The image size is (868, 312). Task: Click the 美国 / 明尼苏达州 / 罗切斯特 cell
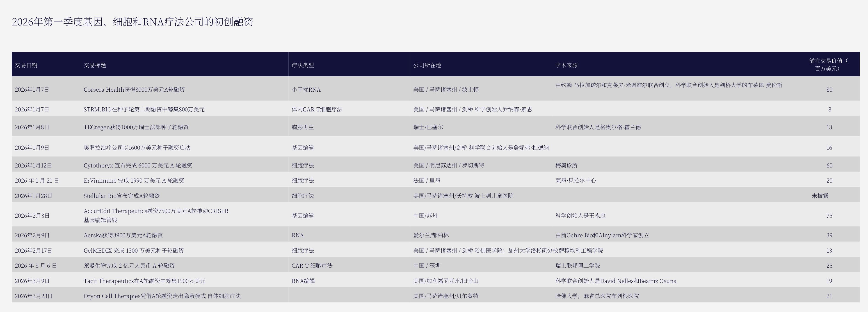pyautogui.click(x=448, y=166)
